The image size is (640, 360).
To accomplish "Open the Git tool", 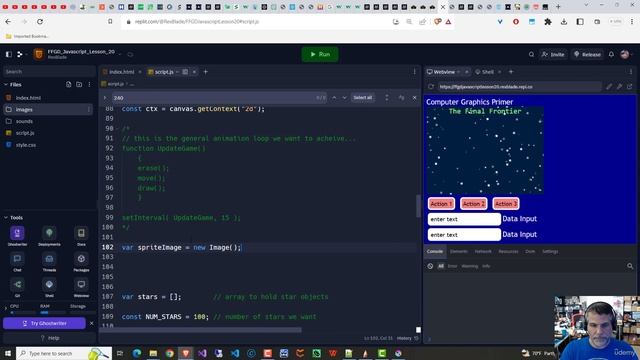I will pyautogui.click(x=17, y=288).
